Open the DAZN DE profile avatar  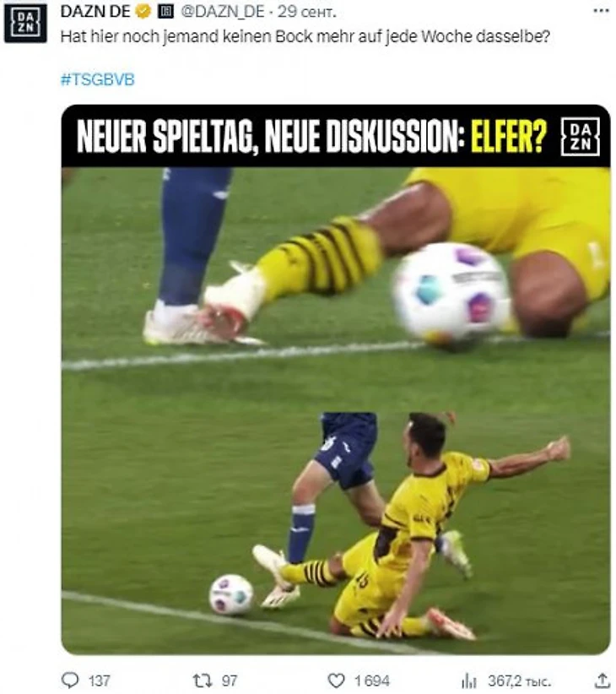point(25,24)
